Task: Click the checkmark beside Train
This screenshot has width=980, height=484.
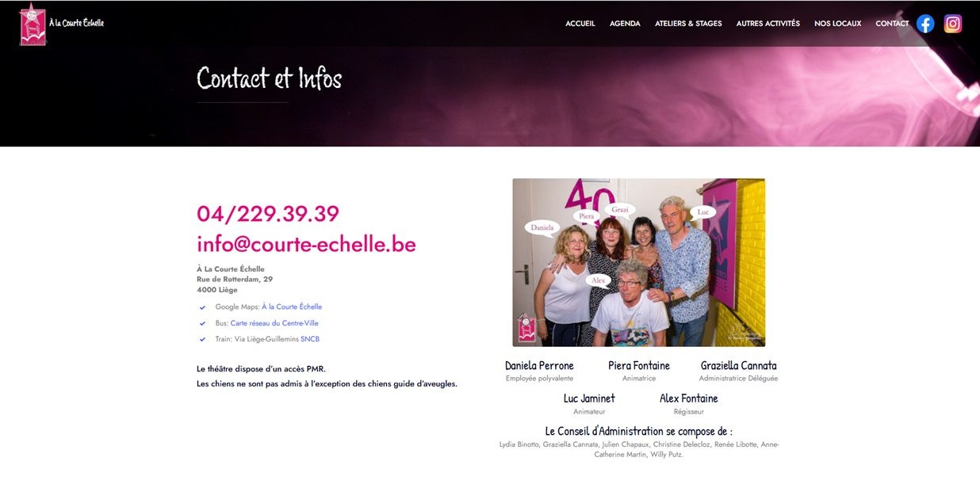Action: pyautogui.click(x=203, y=339)
